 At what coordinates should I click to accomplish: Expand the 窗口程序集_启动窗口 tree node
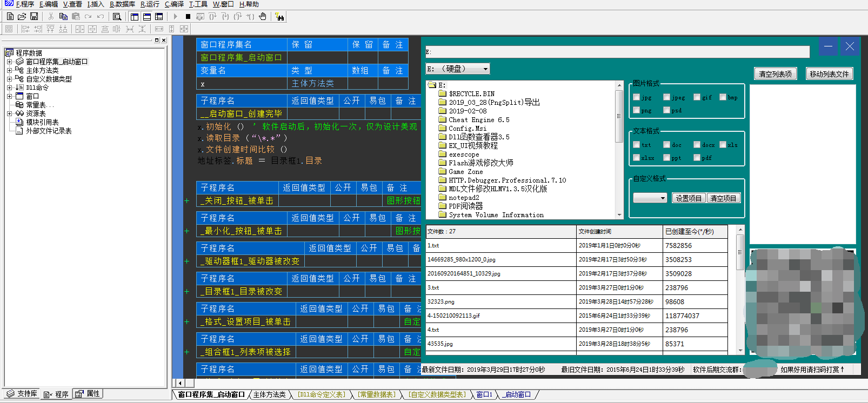point(9,62)
